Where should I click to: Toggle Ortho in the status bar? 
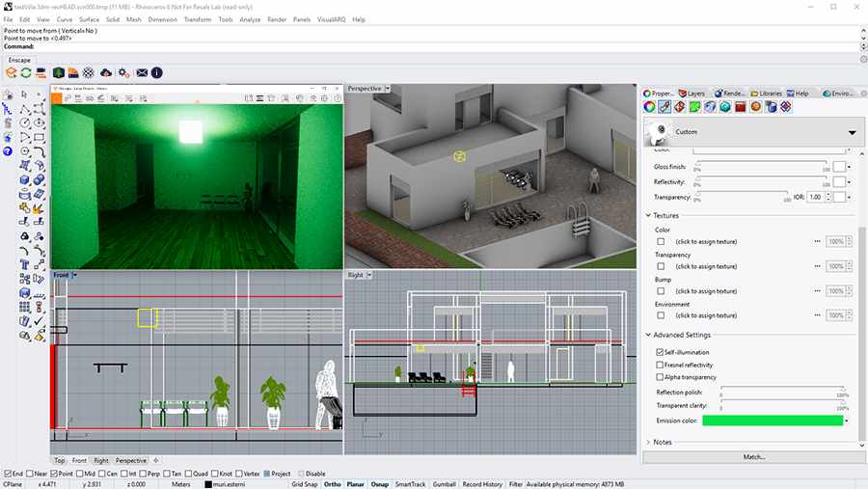pyautogui.click(x=333, y=484)
